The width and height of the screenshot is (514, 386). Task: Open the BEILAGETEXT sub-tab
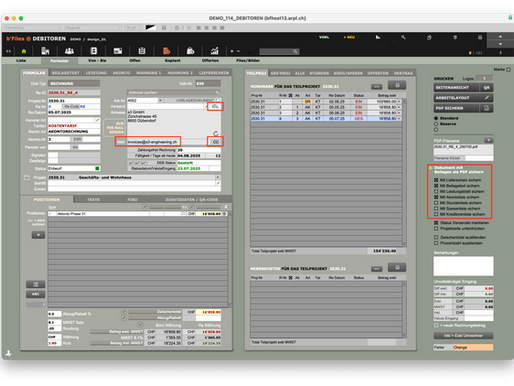click(x=66, y=73)
